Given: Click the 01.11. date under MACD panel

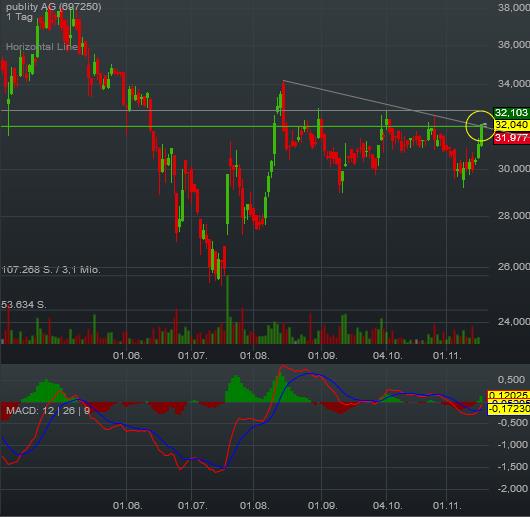Looking at the screenshot, I should (x=447, y=506).
